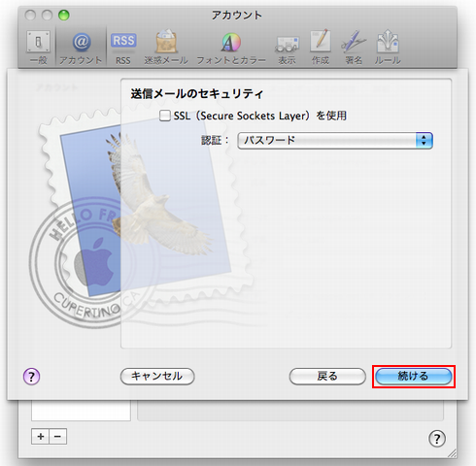This screenshot has width=476, height=466.
Task: Click the 続ける (Continue) button
Action: coord(414,377)
